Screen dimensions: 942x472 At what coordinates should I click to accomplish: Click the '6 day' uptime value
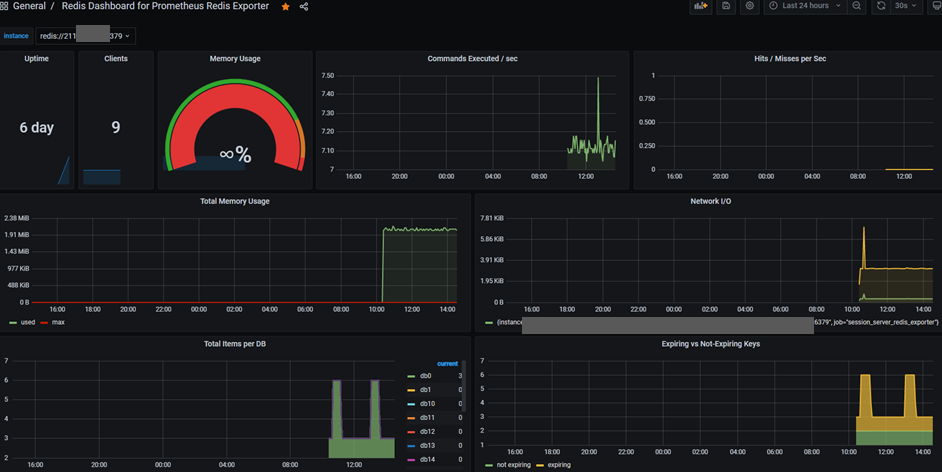[x=37, y=127]
